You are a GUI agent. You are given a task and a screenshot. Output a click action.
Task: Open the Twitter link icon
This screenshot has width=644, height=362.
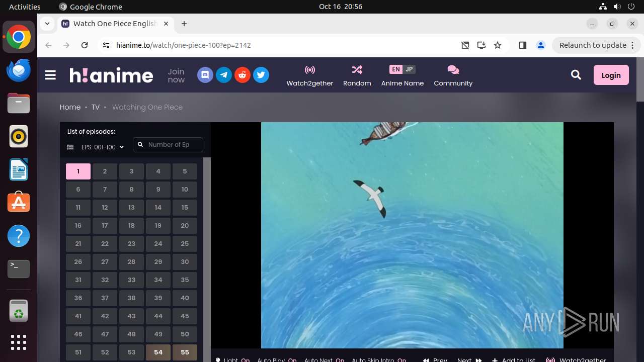click(x=261, y=75)
